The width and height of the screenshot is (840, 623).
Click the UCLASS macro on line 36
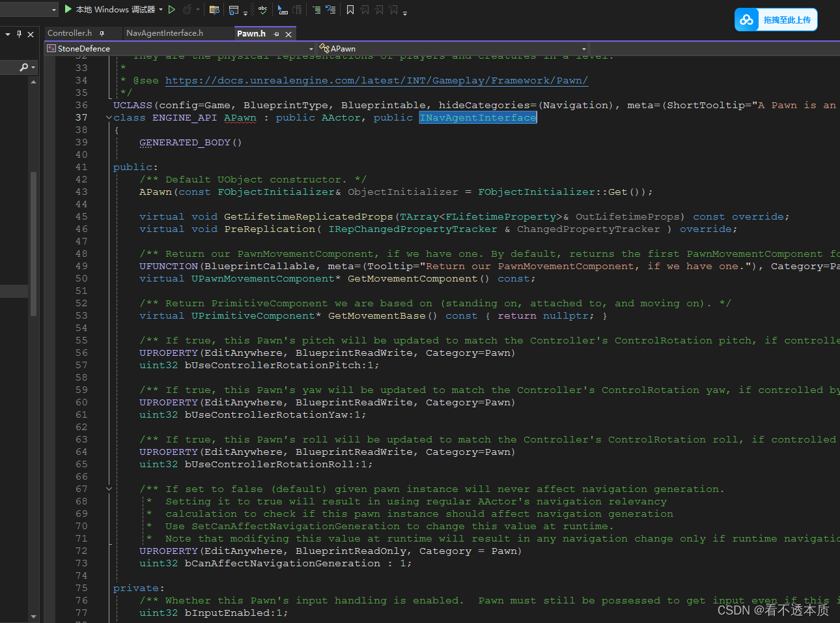click(132, 106)
